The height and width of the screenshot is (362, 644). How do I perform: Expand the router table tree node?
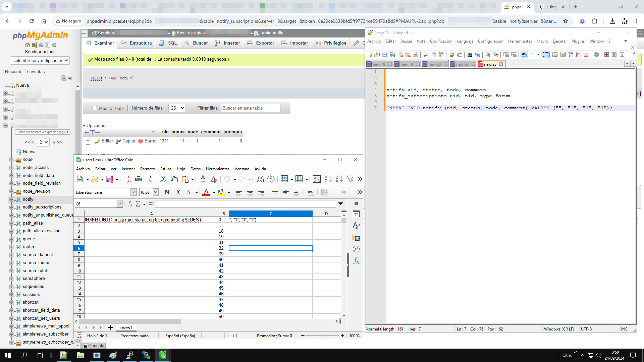12,247
